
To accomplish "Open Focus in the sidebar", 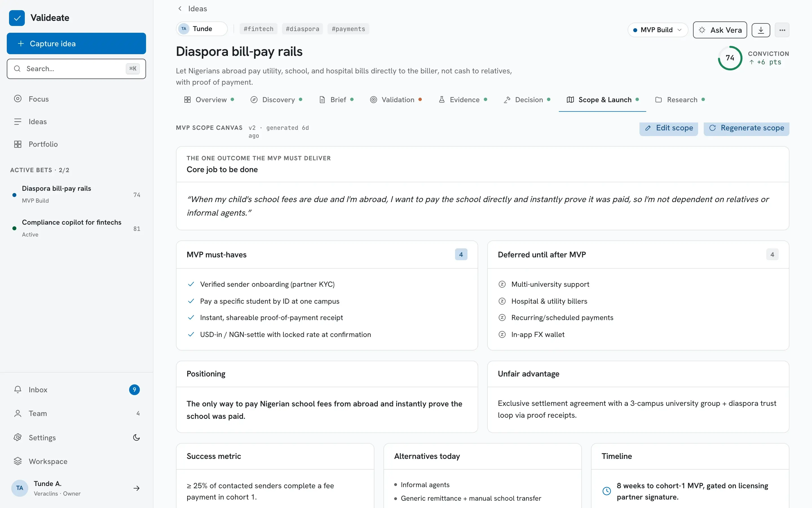I will (76, 99).
